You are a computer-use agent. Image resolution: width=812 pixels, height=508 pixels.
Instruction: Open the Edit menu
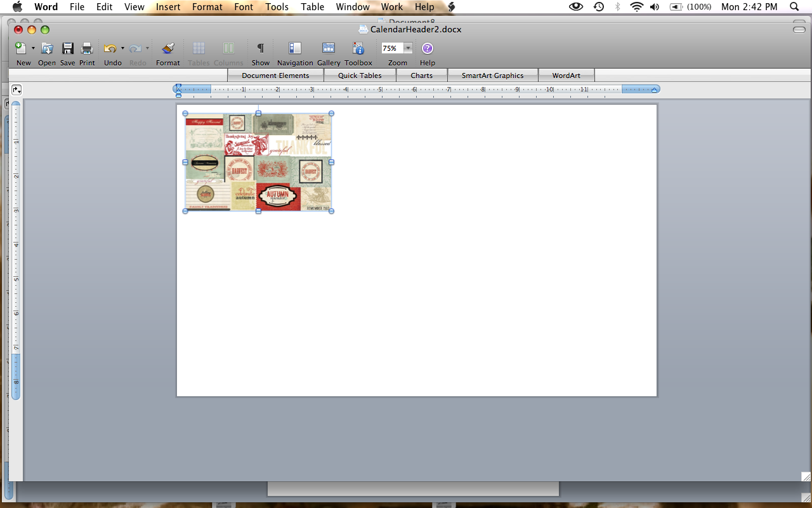(x=105, y=7)
